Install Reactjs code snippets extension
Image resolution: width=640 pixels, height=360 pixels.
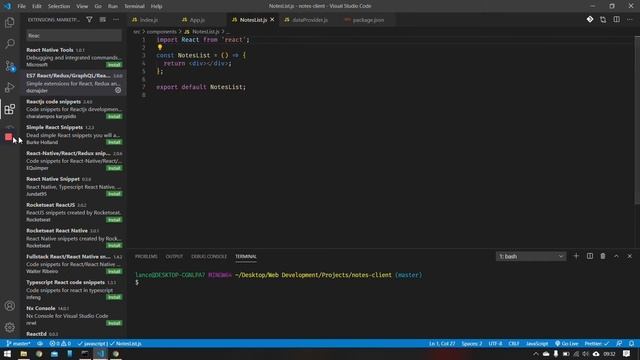coord(114,116)
